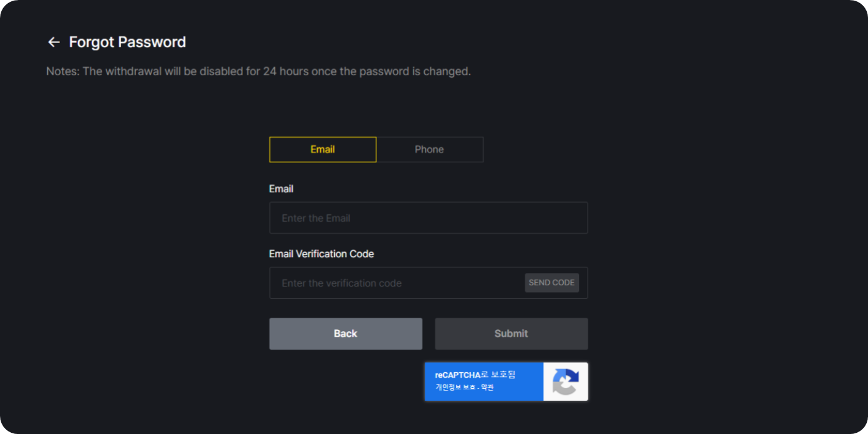The height and width of the screenshot is (434, 868).
Task: Switch to the Email tab
Action: (323, 149)
